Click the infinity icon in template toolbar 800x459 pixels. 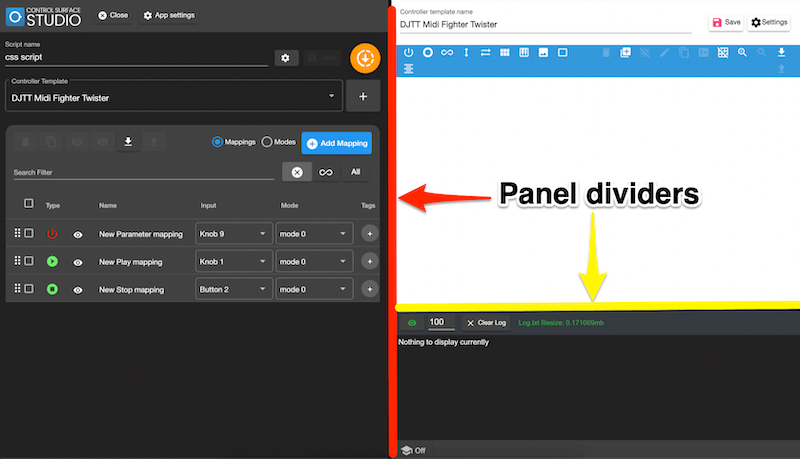point(447,52)
